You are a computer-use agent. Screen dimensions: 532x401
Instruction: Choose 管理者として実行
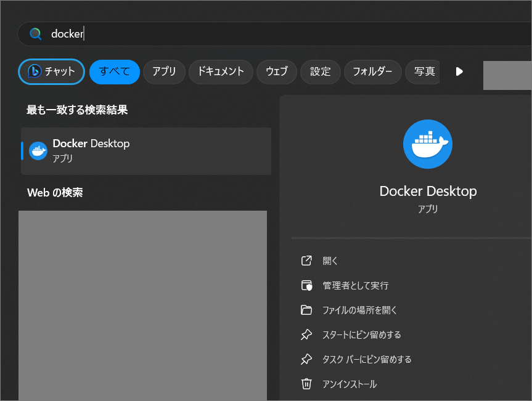(x=355, y=285)
